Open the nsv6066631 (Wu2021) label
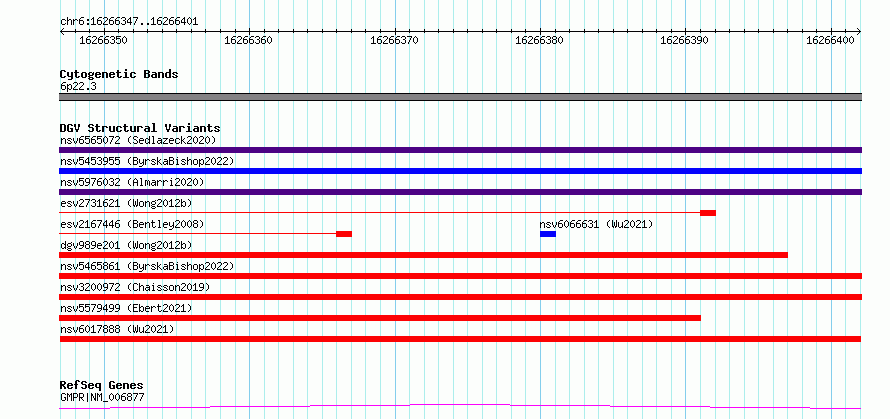The height and width of the screenshot is (419, 890). tap(596, 224)
